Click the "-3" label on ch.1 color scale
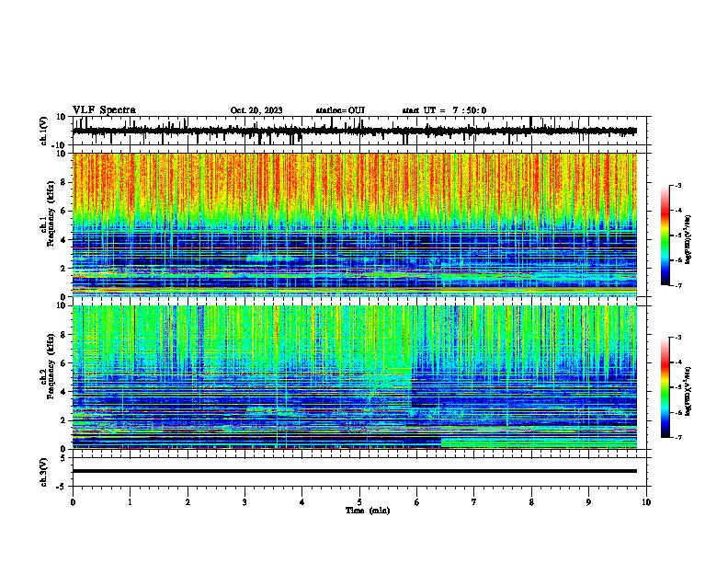This screenshot has height=563, width=728. point(677,185)
